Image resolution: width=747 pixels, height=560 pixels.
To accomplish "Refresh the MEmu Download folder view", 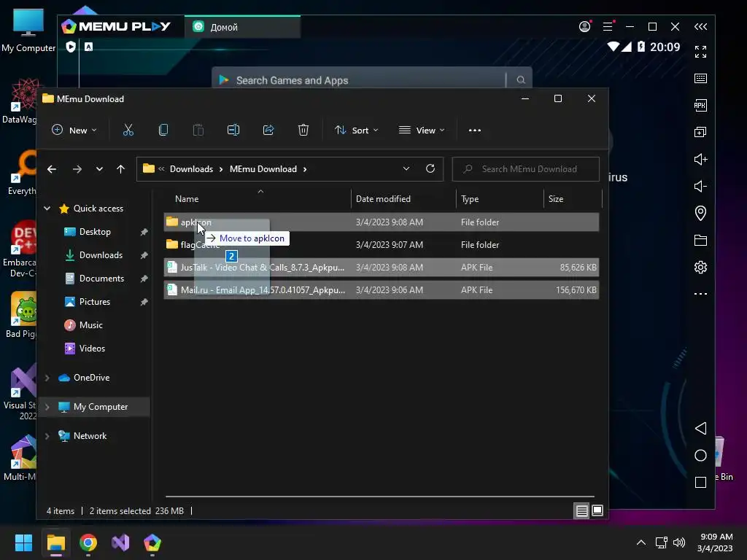I will tap(430, 168).
